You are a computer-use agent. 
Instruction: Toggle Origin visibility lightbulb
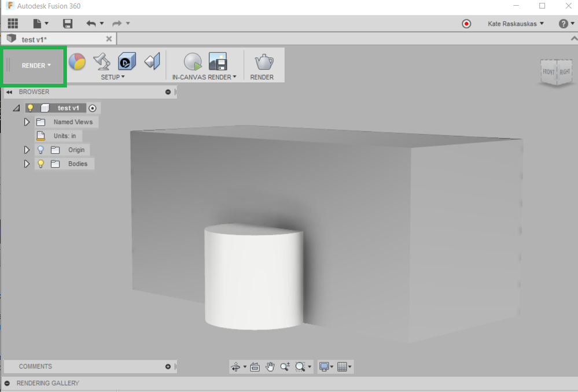coord(41,150)
